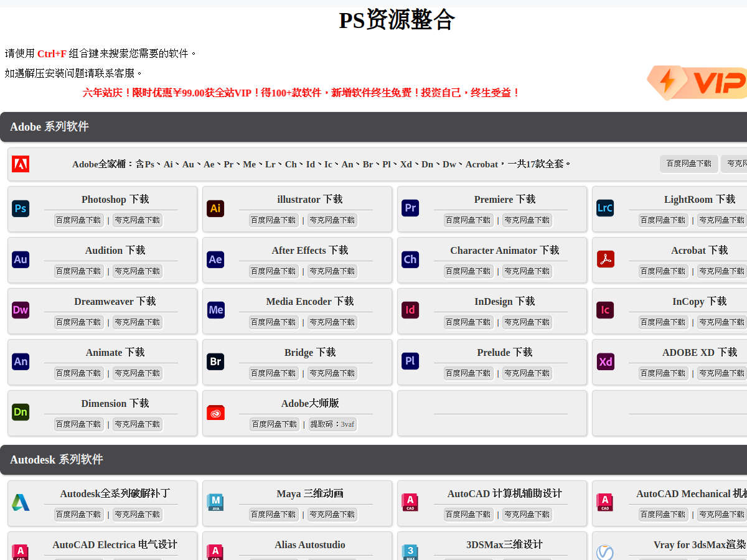Click the Adobe Creative Cloud master icon
This screenshot has width=747, height=560.
(x=215, y=413)
